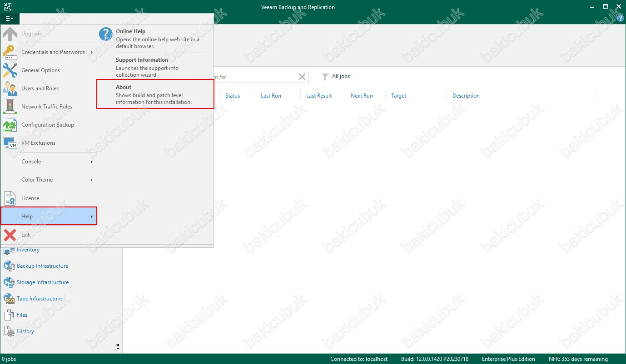Open the License menu entry

click(x=49, y=198)
